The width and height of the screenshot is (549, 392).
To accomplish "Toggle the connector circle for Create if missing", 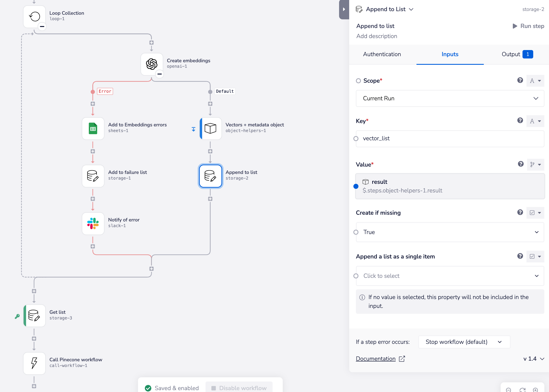I will [x=356, y=232].
